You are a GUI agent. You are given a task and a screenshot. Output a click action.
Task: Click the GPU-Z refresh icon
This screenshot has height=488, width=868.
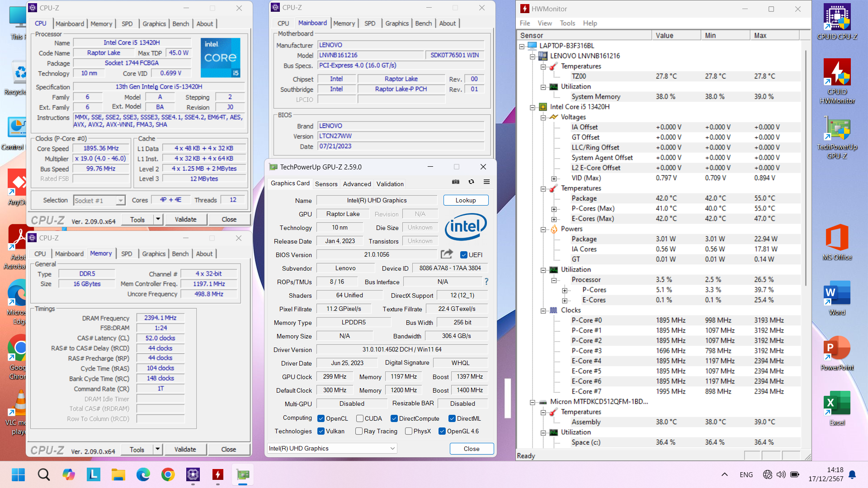pyautogui.click(x=471, y=182)
